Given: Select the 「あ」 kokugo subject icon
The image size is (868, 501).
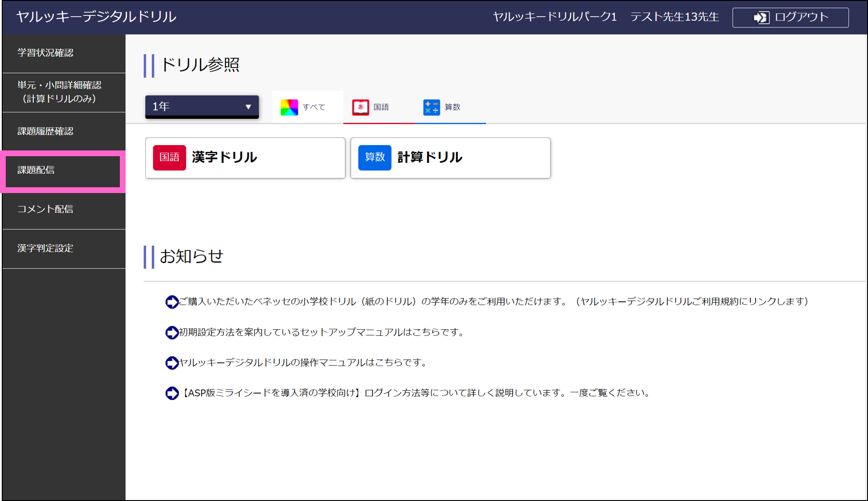Looking at the screenshot, I should tap(361, 107).
